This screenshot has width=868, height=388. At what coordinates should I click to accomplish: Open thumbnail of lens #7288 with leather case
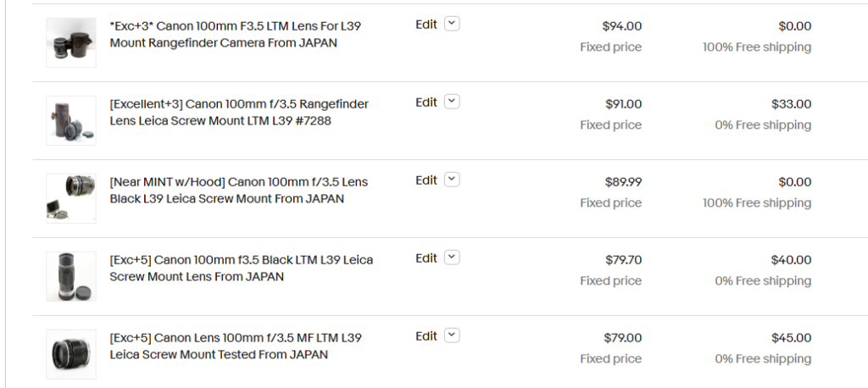click(71, 120)
